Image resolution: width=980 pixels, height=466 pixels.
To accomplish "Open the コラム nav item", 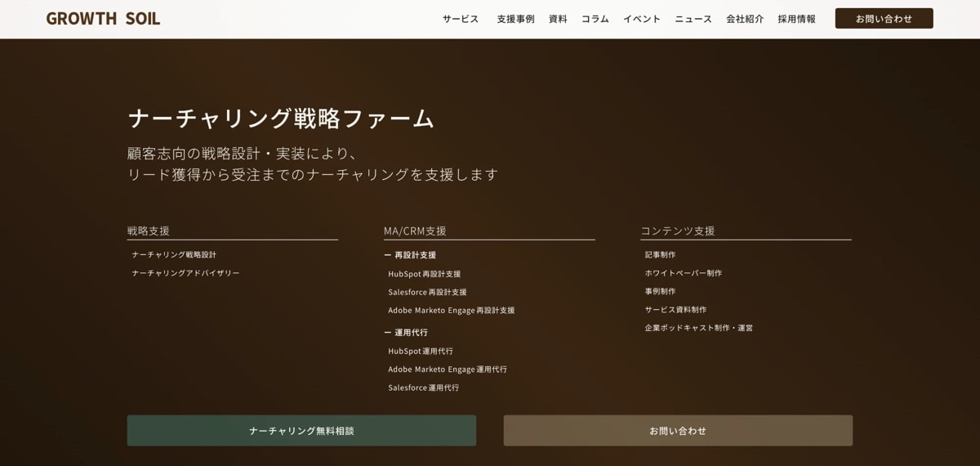I will 595,19.
